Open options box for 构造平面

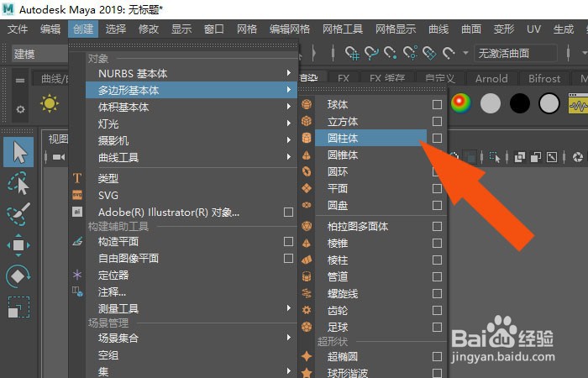coord(288,242)
